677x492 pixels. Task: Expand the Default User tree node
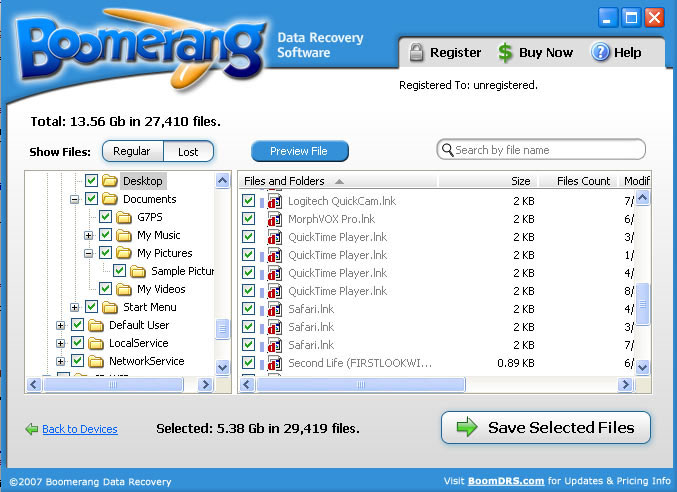[60, 325]
